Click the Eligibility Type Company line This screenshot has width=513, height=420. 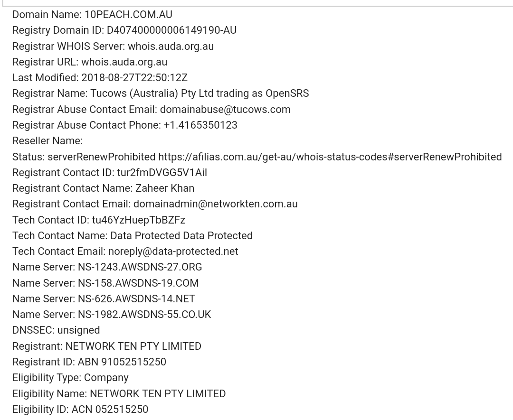[x=70, y=378]
